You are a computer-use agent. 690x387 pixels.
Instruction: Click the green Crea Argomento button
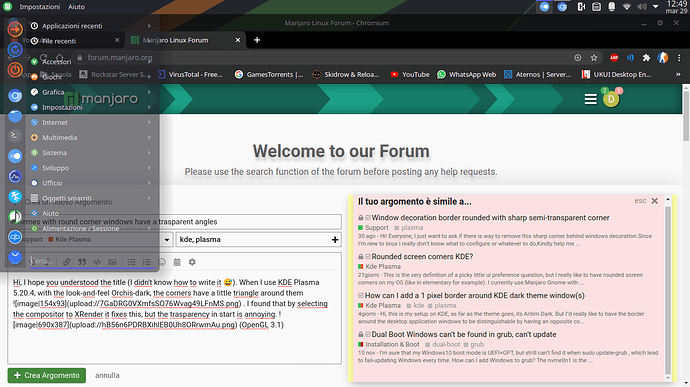pos(47,376)
